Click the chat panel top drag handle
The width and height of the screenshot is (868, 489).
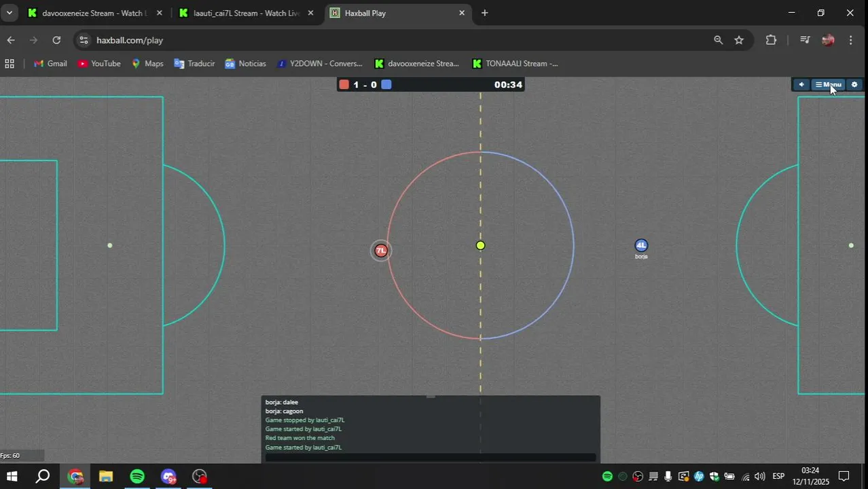pos(431,397)
